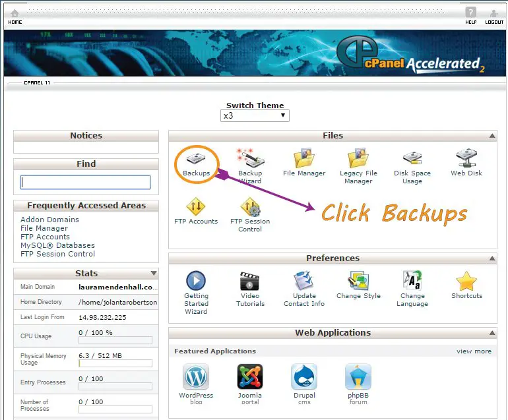Viewport: 508px width, 420px height.
Task: Click the cPanel Accelerated banner logo
Action: (x=410, y=56)
